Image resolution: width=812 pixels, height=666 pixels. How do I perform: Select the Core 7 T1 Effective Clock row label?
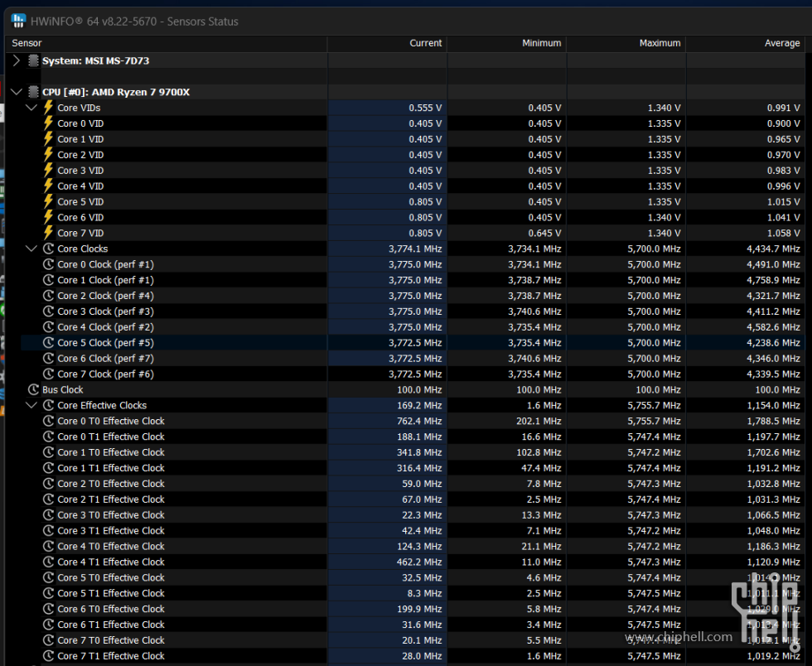(x=111, y=655)
